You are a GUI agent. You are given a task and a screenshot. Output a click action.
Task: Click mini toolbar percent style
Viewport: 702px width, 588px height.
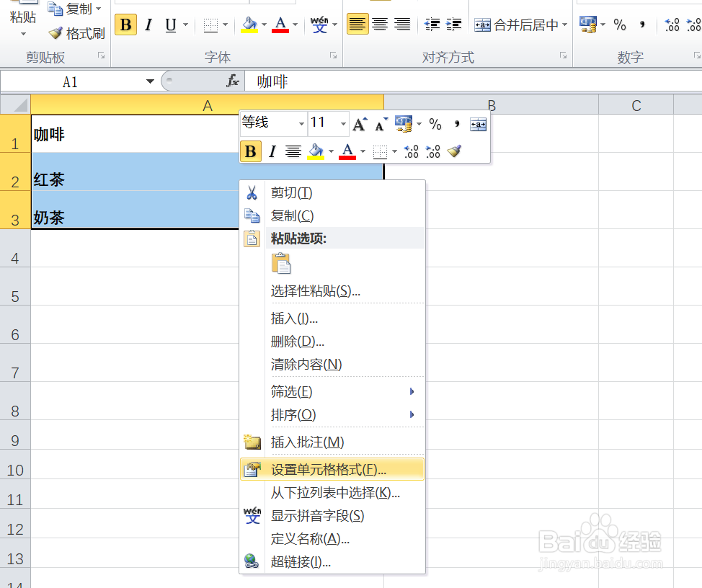tap(435, 124)
